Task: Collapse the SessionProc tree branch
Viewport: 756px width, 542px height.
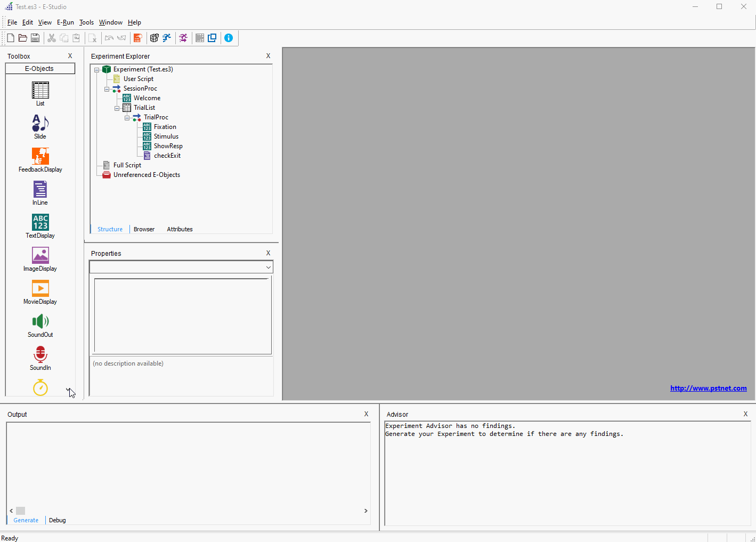Action: coord(107,88)
